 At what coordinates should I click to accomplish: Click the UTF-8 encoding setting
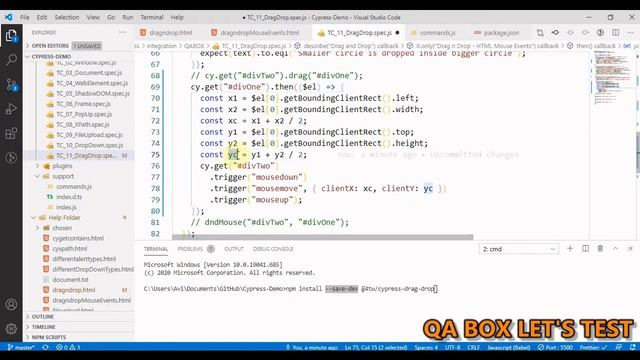452,347
